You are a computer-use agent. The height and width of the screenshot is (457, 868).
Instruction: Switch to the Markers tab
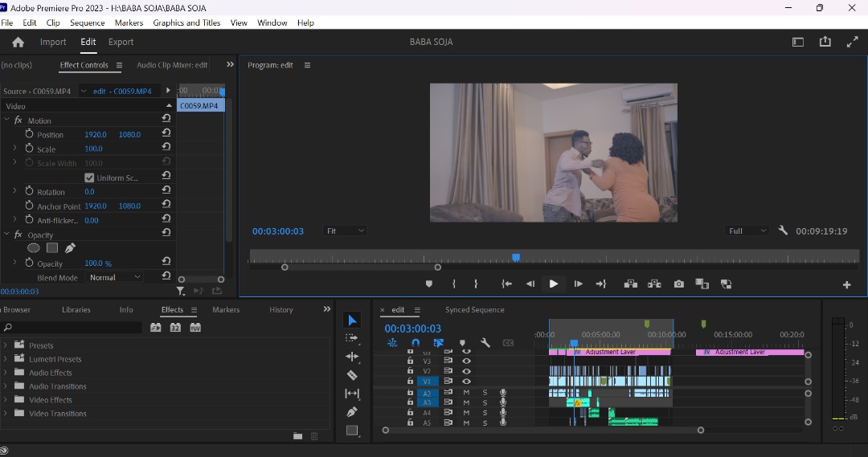(226, 310)
